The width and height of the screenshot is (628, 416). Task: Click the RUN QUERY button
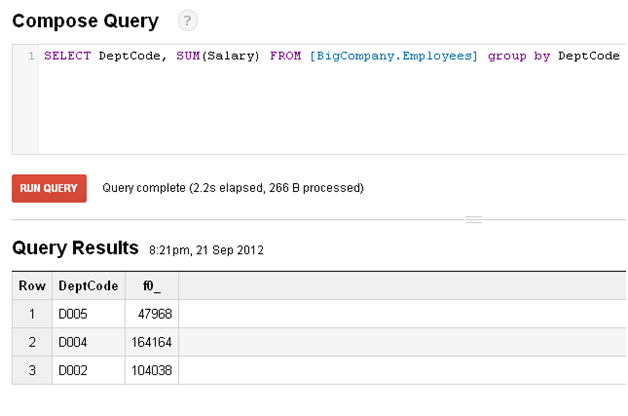tap(49, 188)
